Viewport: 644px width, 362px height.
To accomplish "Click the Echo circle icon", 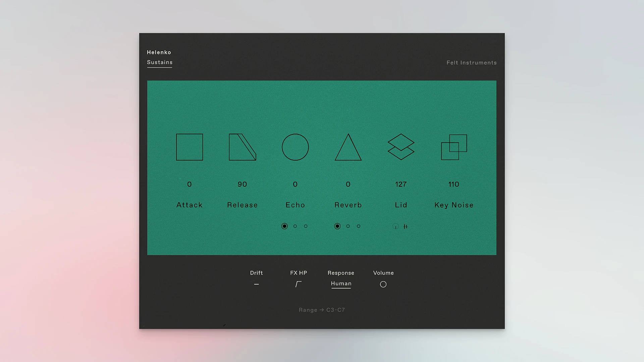I will 295,147.
